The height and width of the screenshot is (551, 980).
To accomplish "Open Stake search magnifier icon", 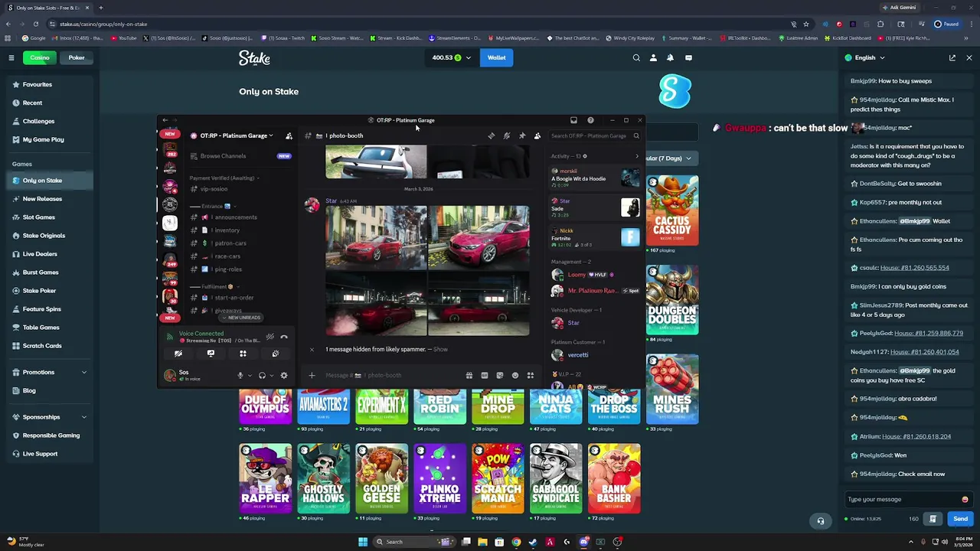I will click(636, 57).
